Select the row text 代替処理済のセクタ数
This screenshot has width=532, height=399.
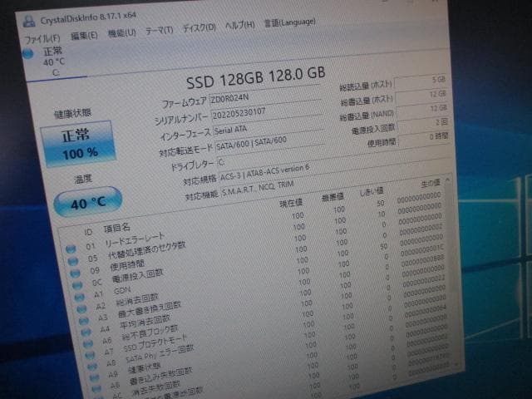click(147, 250)
